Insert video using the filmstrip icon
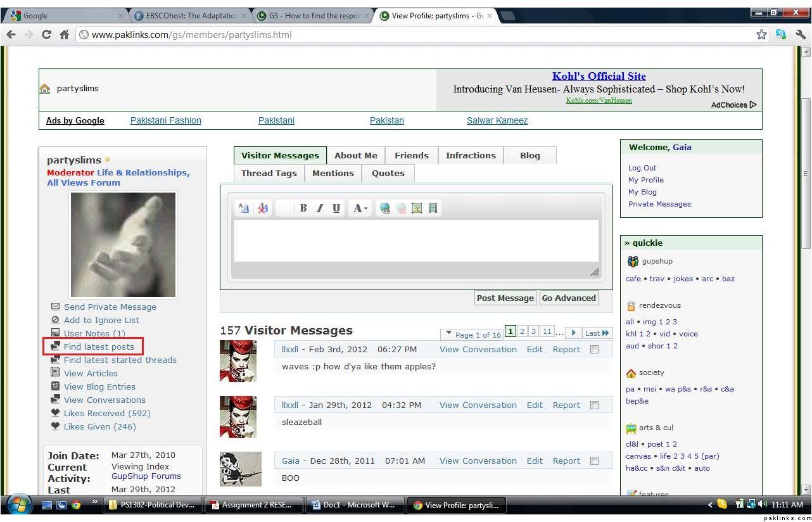Image resolution: width=812 pixels, height=522 pixels. coord(433,208)
